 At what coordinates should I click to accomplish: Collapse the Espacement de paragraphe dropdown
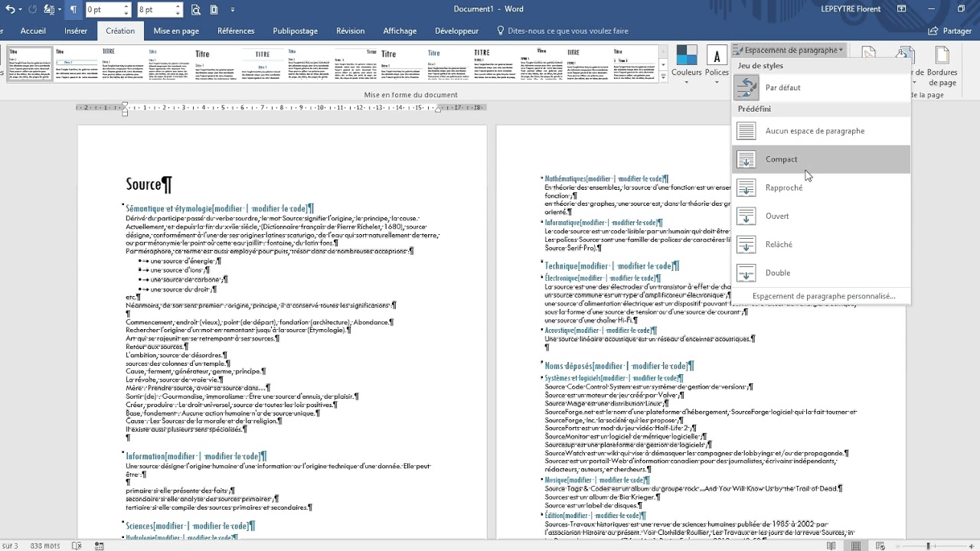[788, 50]
